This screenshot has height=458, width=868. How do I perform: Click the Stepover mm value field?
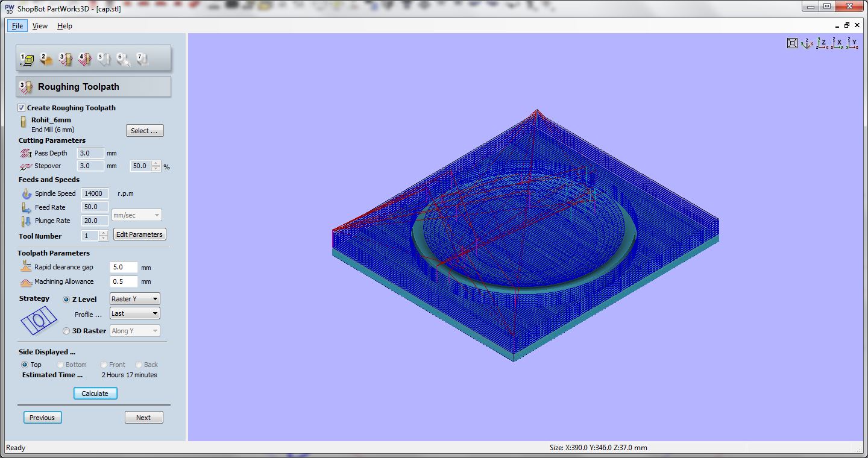(90, 166)
